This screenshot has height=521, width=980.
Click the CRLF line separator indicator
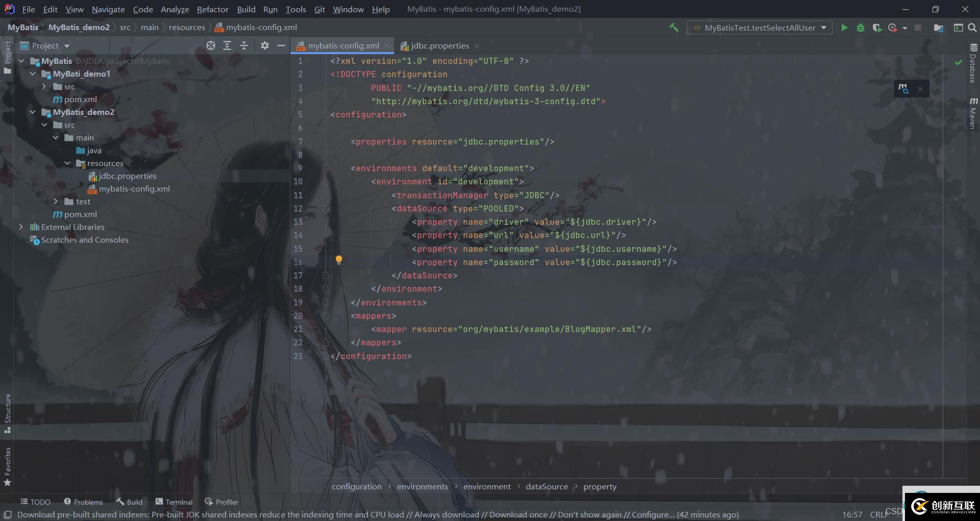click(x=880, y=514)
